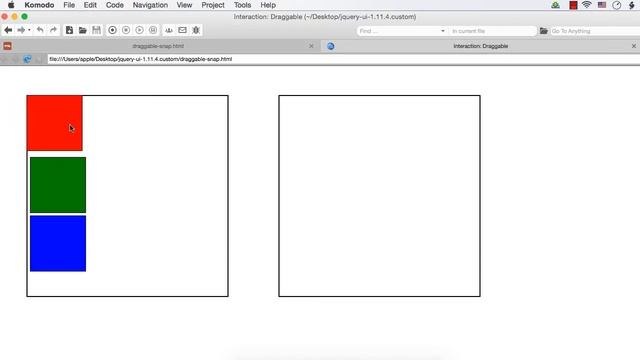
Task: Click the battery charging icon in menu bar
Action: 632,5
